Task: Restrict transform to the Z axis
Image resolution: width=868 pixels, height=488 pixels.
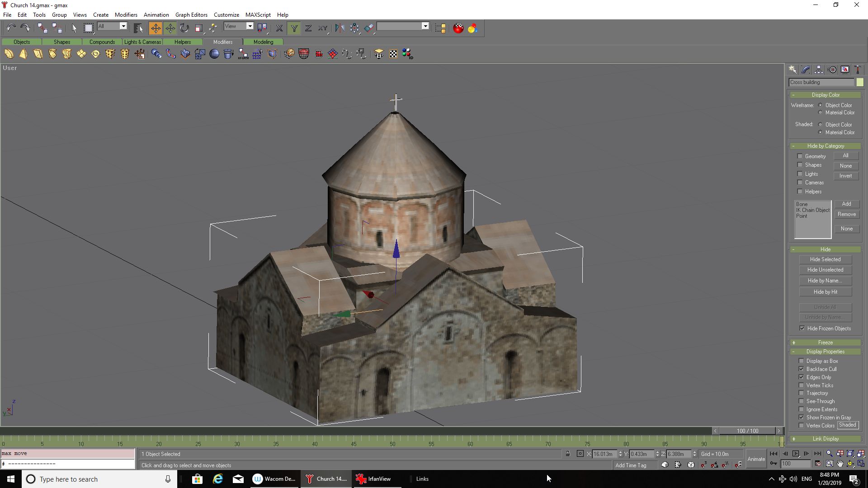Action: (x=308, y=28)
